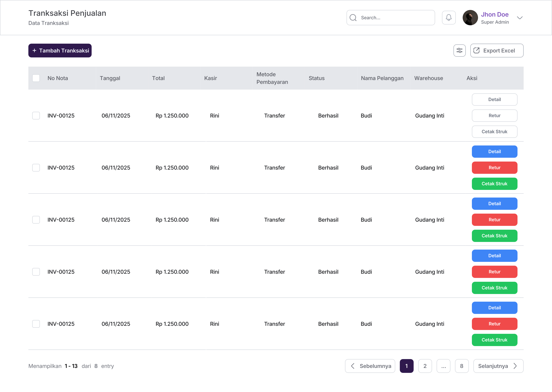The image size is (552, 392).
Task: Click the back chevron on Sebelumnya
Action: pyautogui.click(x=353, y=366)
